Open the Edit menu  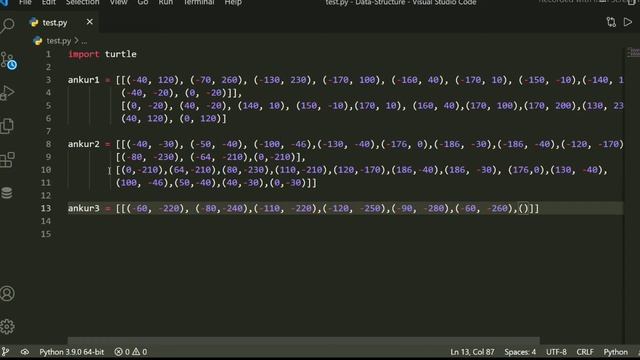pyautogui.click(x=49, y=2)
